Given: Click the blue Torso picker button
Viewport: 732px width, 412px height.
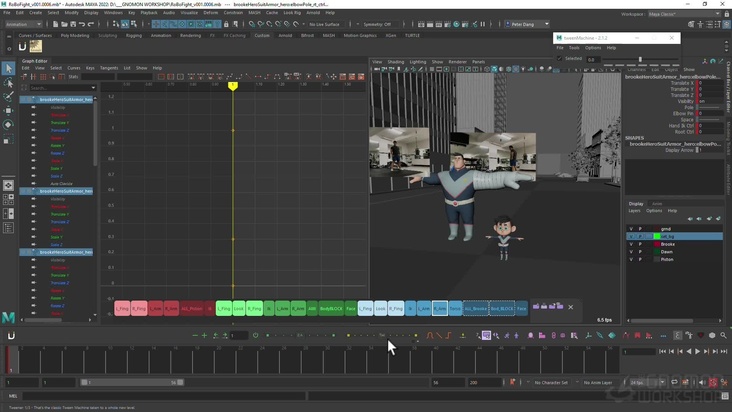Looking at the screenshot, I should pos(455,308).
